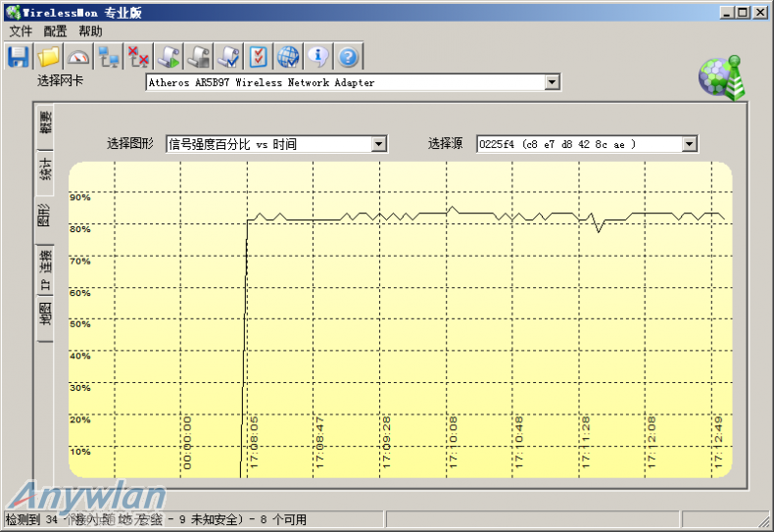Viewport: 774px width, 532px height.
Task: Click the 10% axis label
Action: pos(80,452)
